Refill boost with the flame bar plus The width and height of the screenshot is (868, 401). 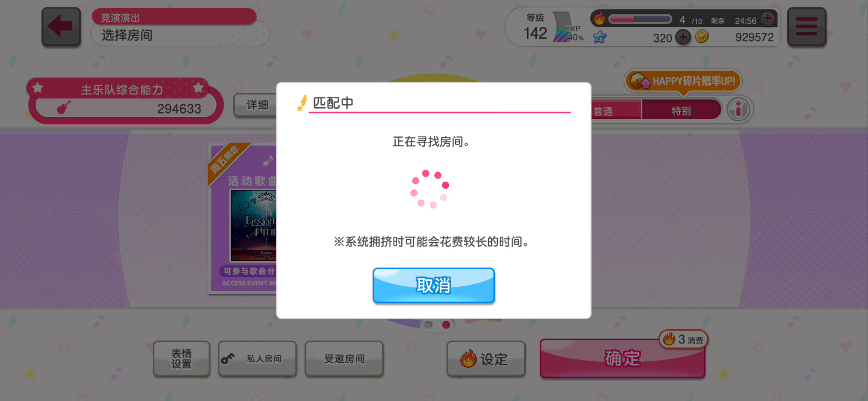767,18
